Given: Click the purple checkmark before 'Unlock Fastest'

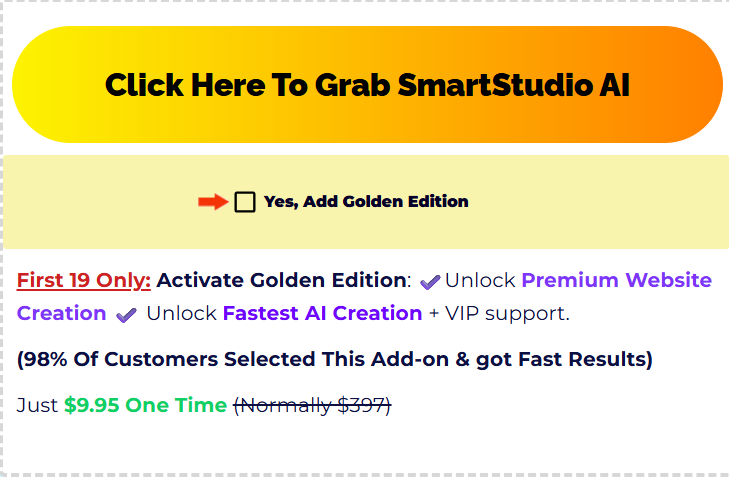Looking at the screenshot, I should tap(126, 315).
